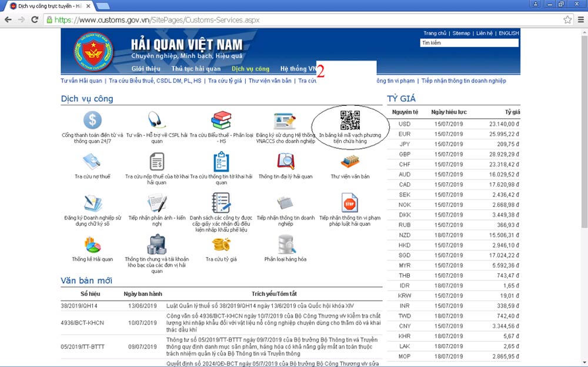Open the goods classification database icon
This screenshot has height=367, width=588.
286,244
